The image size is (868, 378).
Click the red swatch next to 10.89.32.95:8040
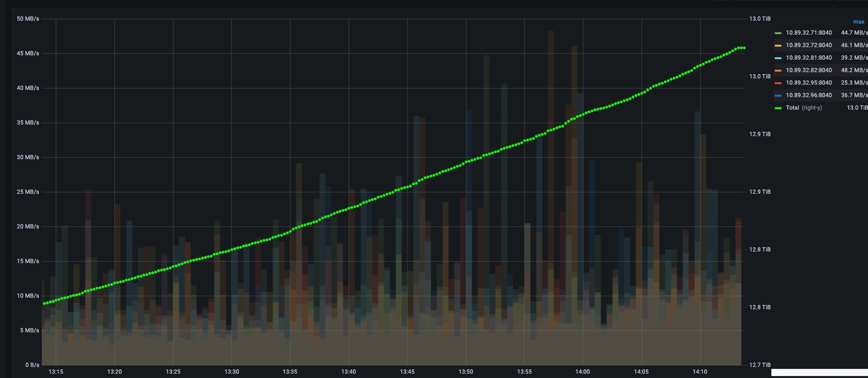(778, 83)
